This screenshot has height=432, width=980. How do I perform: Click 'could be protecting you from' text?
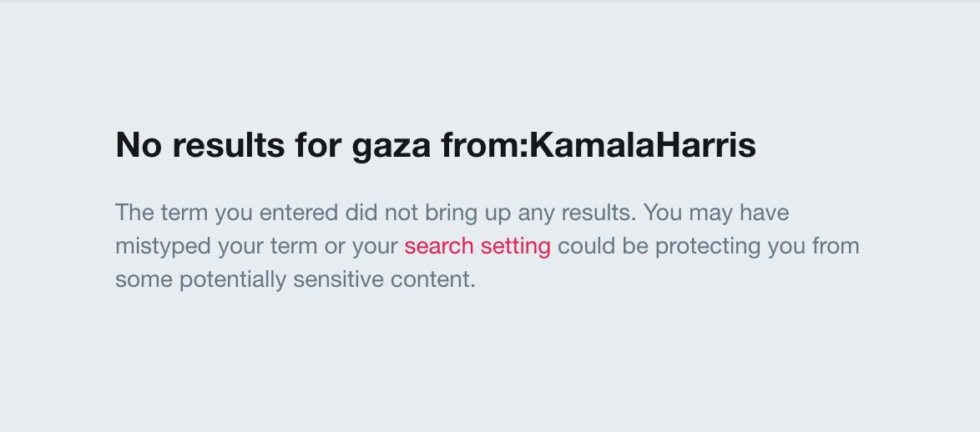point(709,247)
